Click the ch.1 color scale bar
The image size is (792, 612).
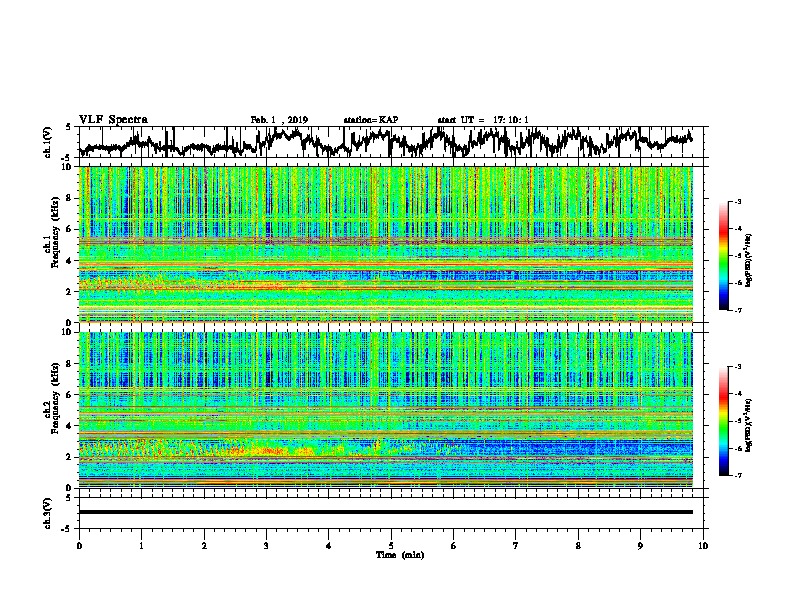(x=723, y=256)
